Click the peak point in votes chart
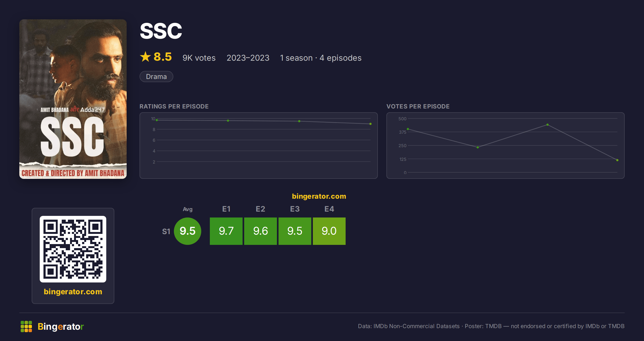This screenshot has height=341, width=644. pos(547,125)
